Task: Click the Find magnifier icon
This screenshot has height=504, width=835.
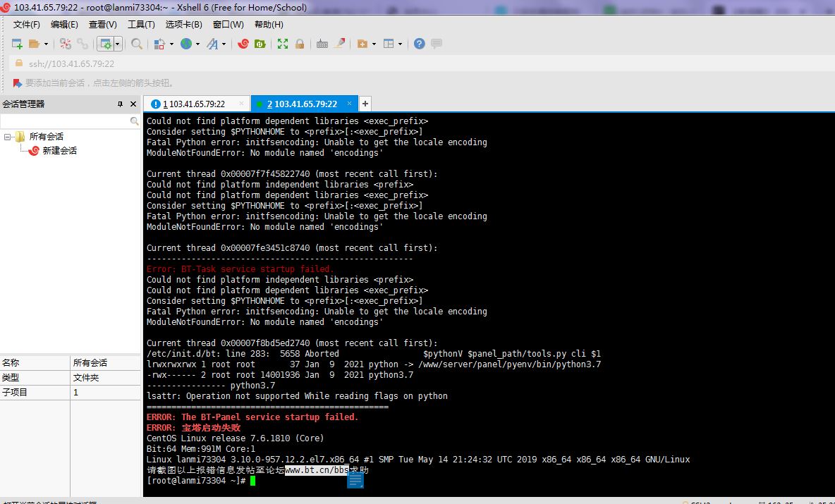Action: pyautogui.click(x=136, y=44)
